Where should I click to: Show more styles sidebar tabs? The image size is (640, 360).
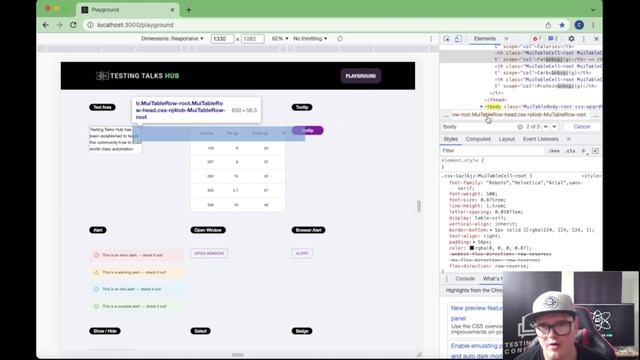(569, 139)
